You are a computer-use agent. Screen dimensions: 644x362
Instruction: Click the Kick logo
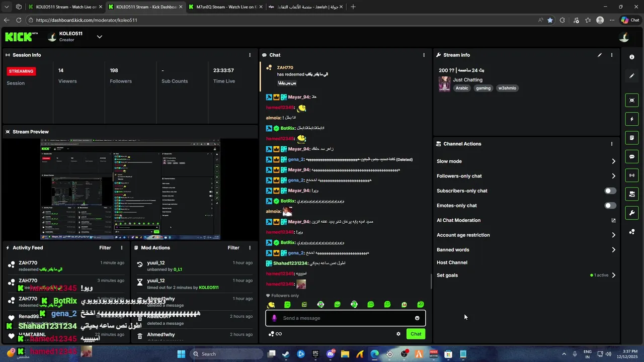pos(21,37)
